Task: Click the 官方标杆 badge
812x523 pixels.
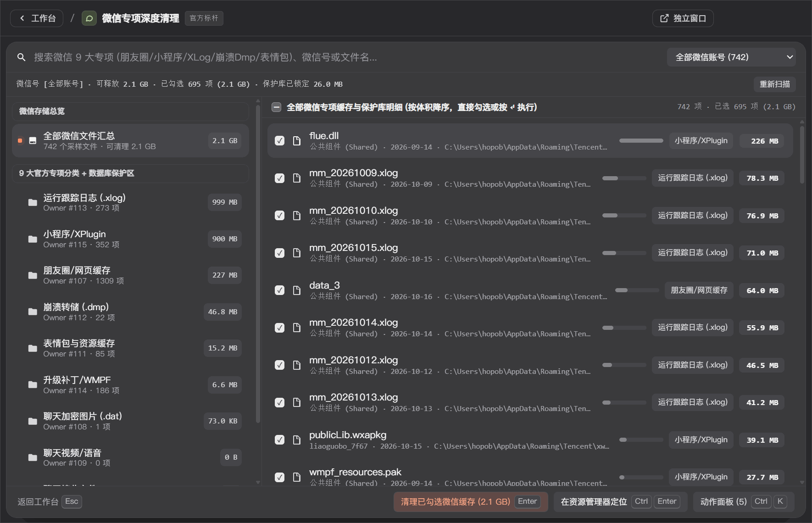Action: [x=204, y=18]
